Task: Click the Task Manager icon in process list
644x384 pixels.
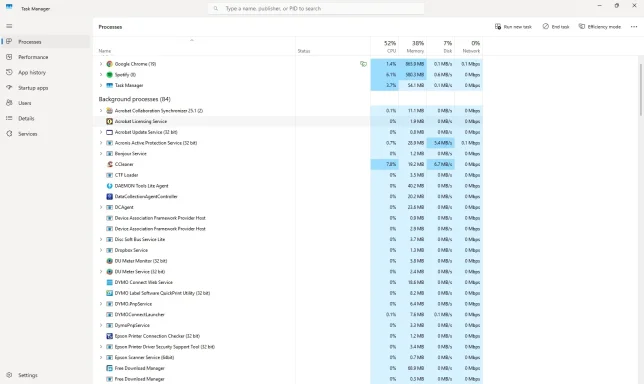Action: [x=109, y=85]
